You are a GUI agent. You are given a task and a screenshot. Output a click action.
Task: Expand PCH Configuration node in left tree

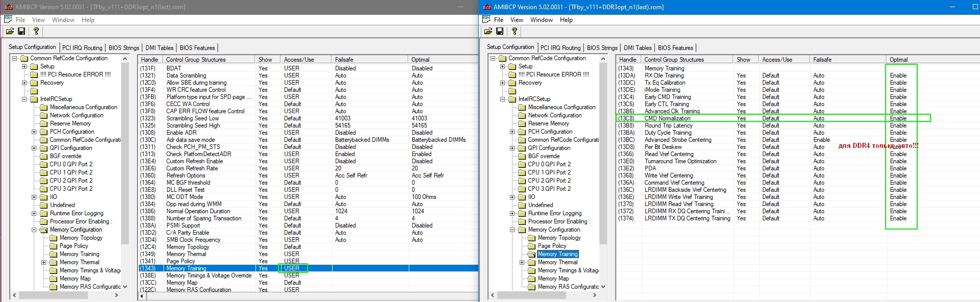(34, 132)
